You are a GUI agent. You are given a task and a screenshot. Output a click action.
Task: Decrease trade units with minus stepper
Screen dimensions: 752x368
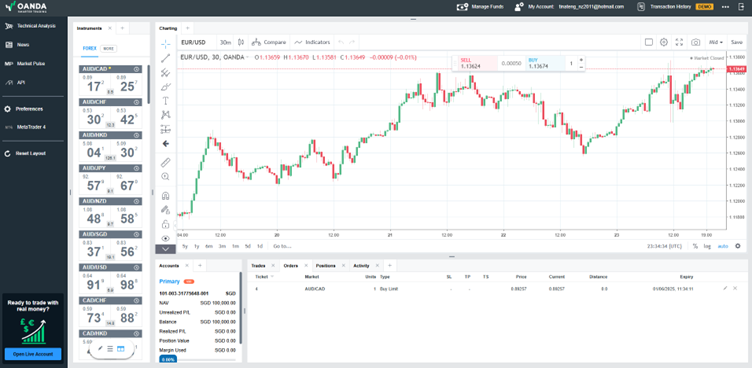coord(581,67)
